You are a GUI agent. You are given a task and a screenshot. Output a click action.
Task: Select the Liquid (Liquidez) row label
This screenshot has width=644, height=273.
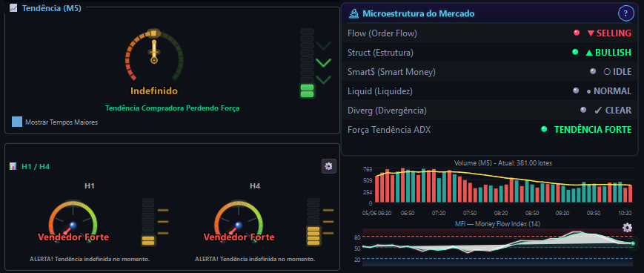pyautogui.click(x=380, y=91)
